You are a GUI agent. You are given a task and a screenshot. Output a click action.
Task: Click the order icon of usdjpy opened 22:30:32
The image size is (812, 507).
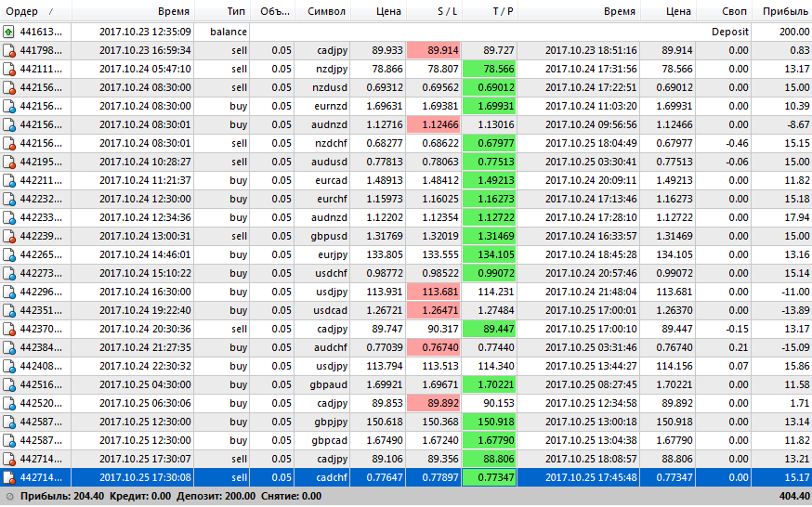click(8, 367)
